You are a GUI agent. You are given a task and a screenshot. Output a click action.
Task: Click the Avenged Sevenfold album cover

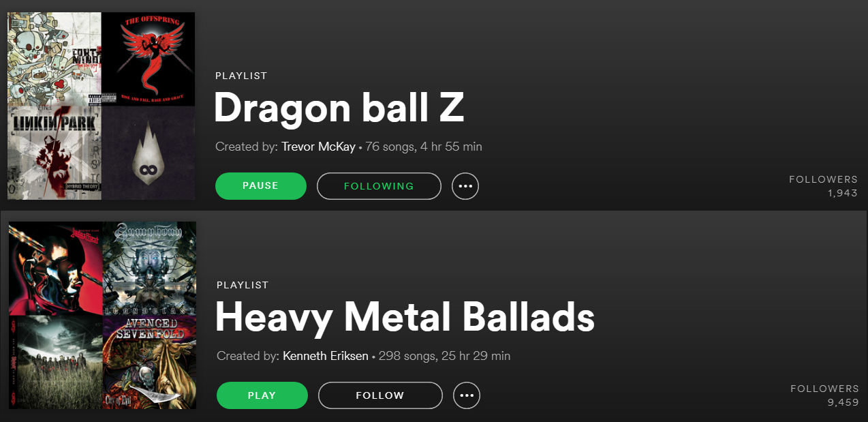(149, 363)
